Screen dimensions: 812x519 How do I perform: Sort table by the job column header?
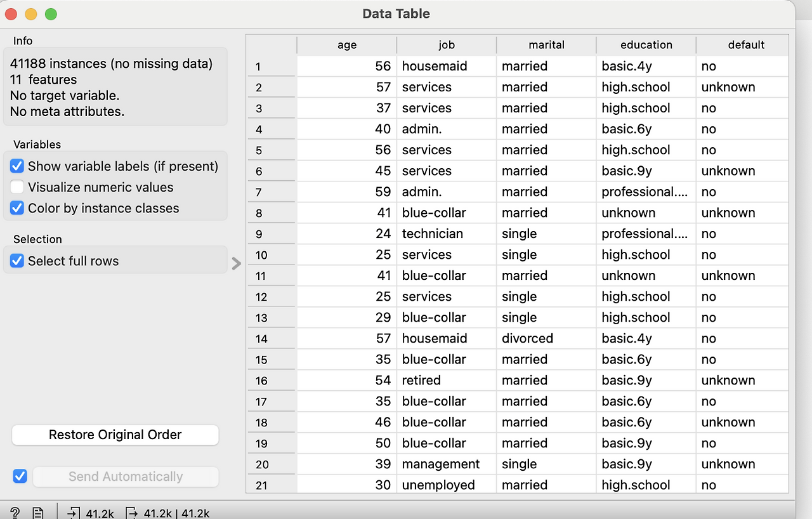coord(447,45)
